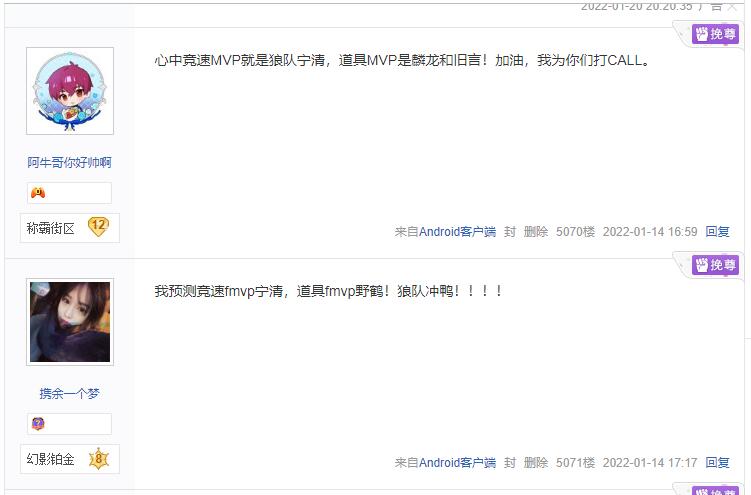Click the 幻影铂金 level title
The height and width of the screenshot is (495, 751).
pyautogui.click(x=51, y=460)
